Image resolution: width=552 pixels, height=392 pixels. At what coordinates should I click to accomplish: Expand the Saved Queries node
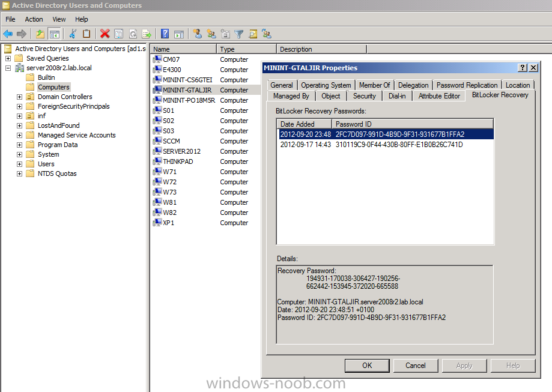(8, 58)
